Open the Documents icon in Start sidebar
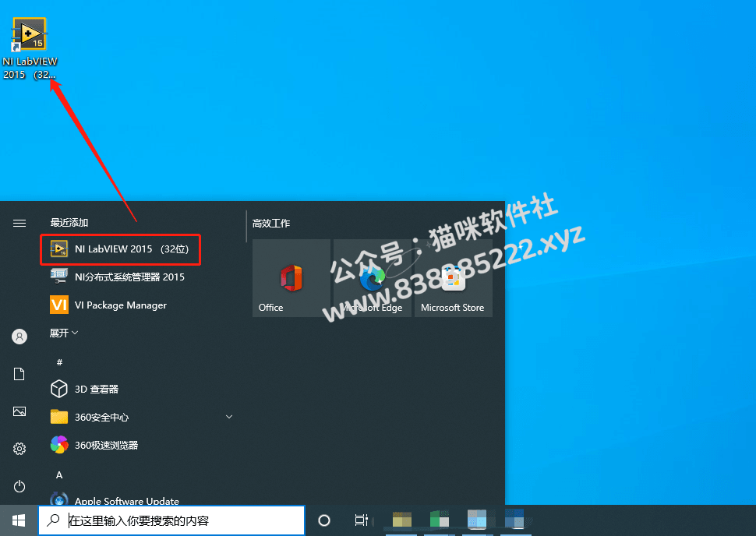The width and height of the screenshot is (756, 536). pyautogui.click(x=19, y=374)
